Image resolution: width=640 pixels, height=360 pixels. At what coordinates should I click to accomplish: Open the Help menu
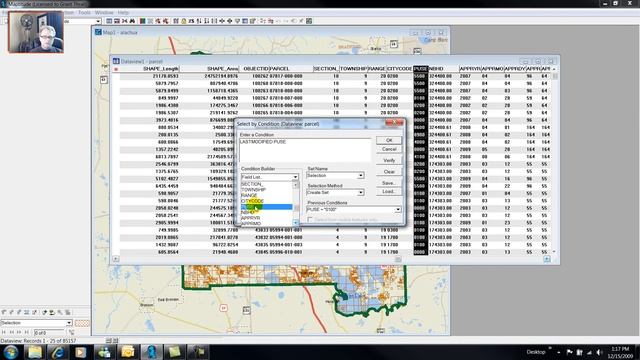[123, 13]
